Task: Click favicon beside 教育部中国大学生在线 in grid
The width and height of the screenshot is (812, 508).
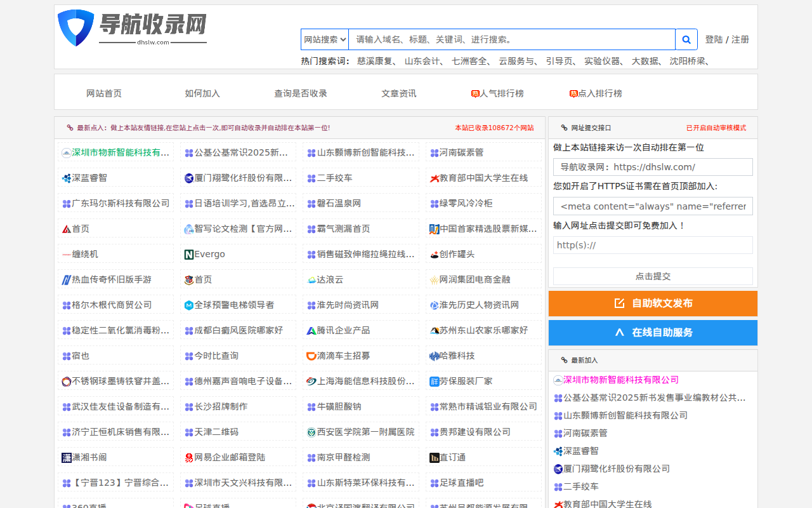Action: tap(435, 178)
